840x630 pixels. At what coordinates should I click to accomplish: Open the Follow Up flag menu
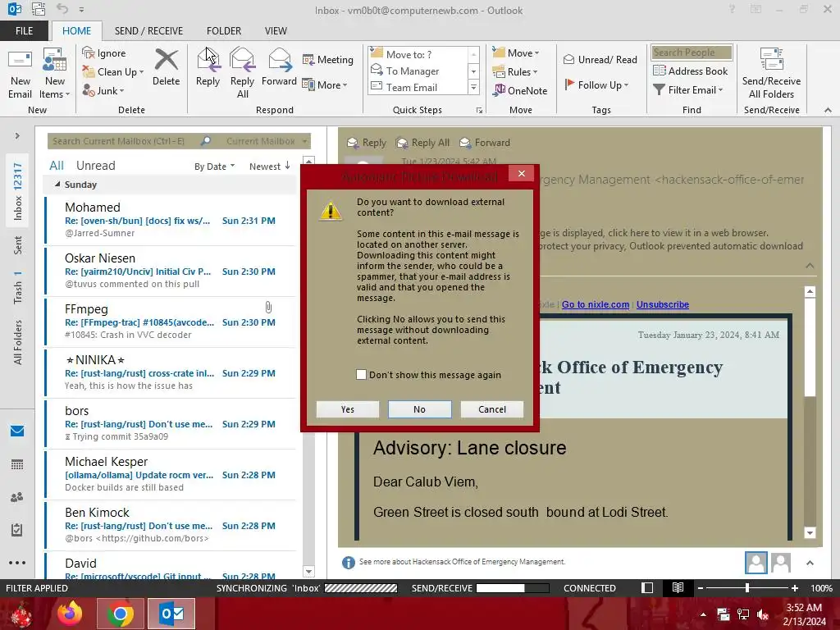click(x=596, y=84)
